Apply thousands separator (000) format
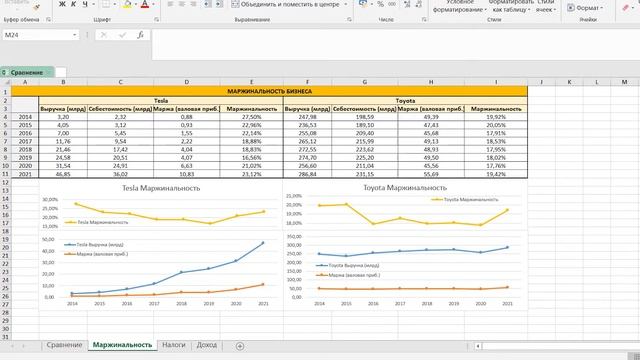This screenshot has height=360, width=640. tap(392, 4)
